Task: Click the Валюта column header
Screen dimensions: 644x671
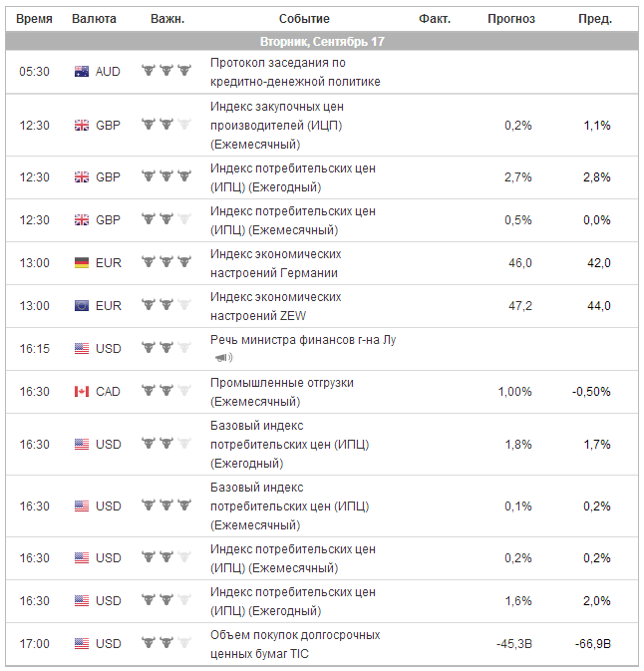Action: tap(95, 19)
